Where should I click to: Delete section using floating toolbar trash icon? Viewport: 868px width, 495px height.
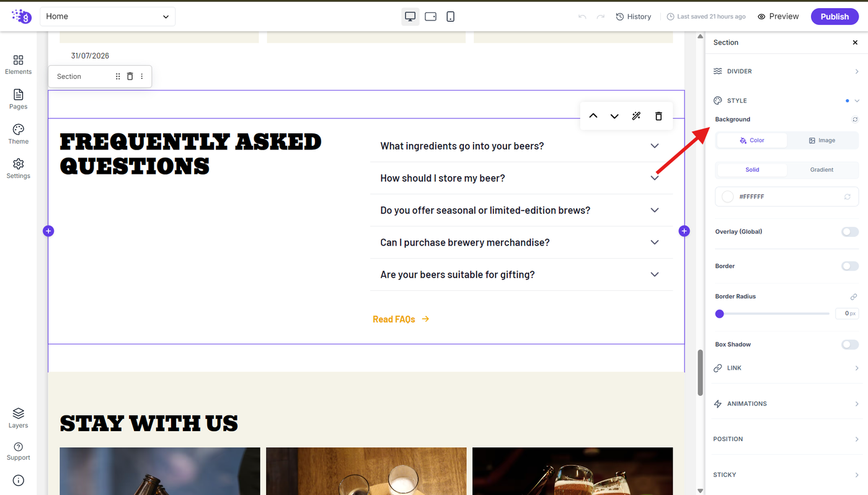658,116
